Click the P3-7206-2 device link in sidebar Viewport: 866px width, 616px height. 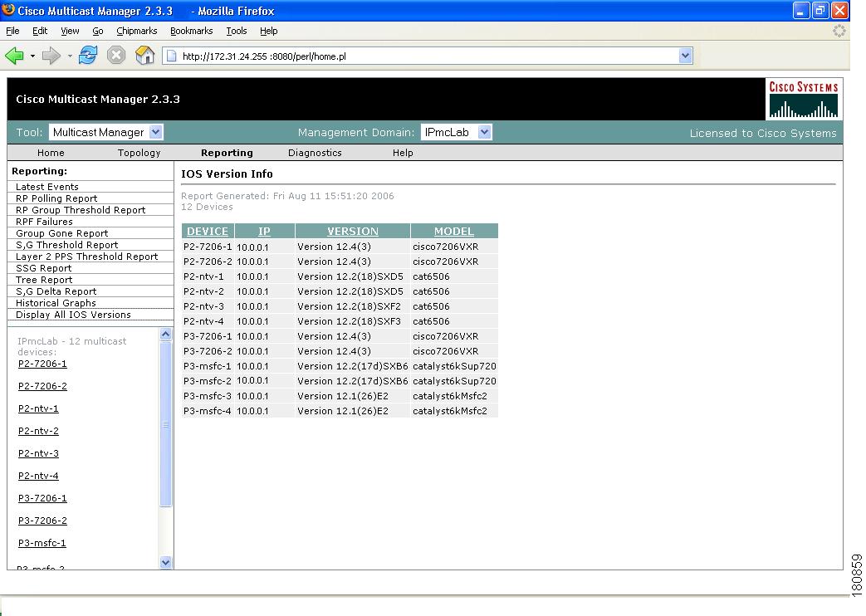42,521
